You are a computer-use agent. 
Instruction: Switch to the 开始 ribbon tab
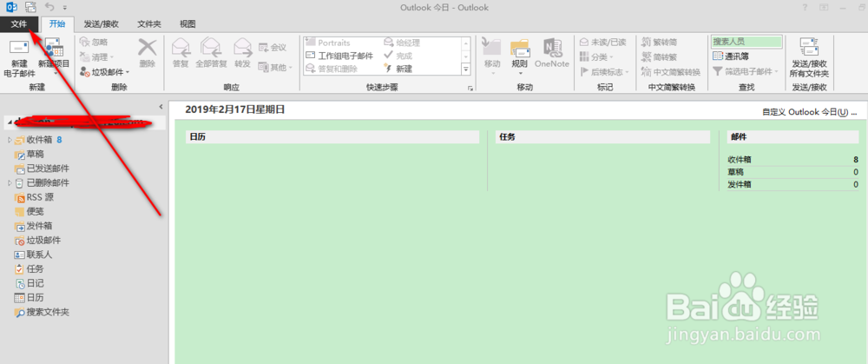[x=56, y=23]
